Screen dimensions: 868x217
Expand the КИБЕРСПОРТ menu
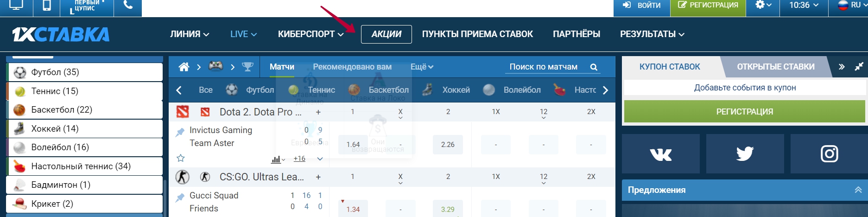pyautogui.click(x=311, y=34)
